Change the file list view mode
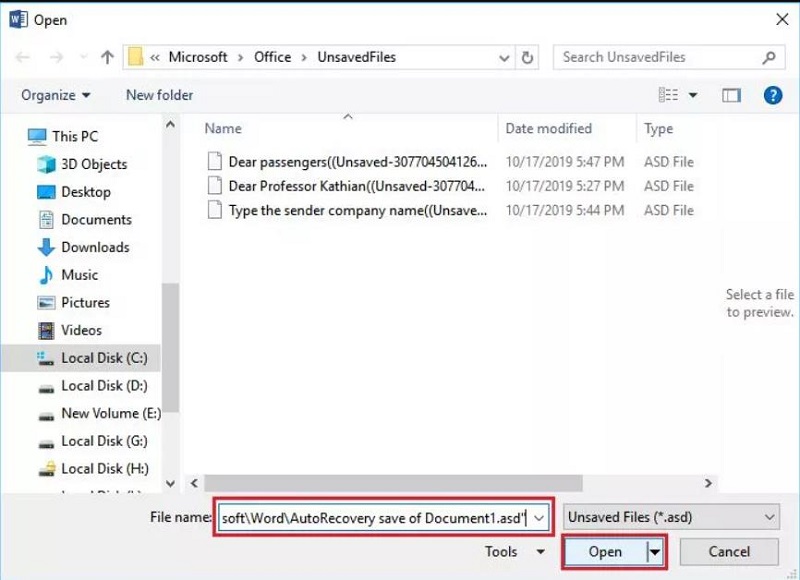 pos(667,94)
